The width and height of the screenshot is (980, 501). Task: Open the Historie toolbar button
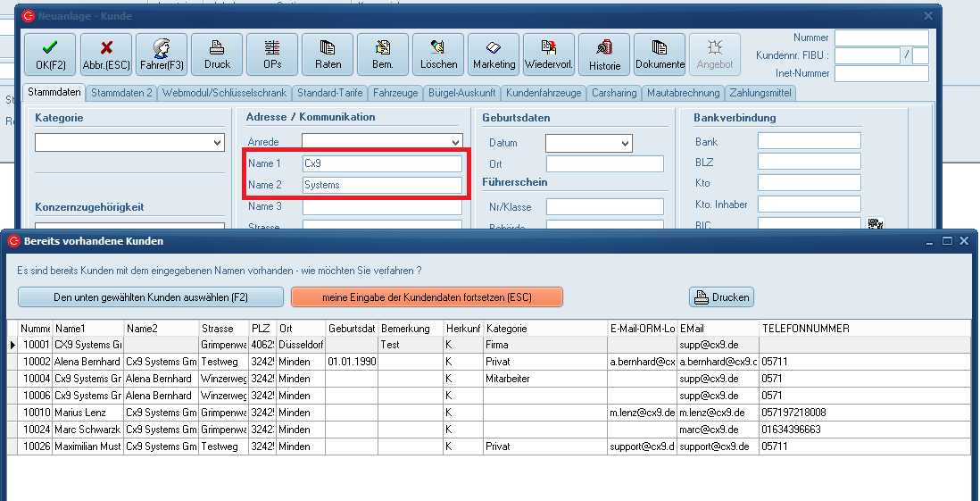click(604, 54)
